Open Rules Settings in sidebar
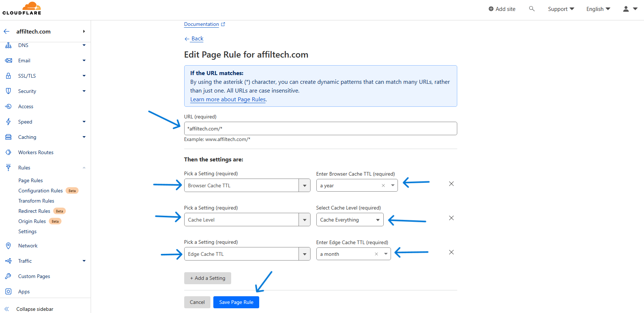 (27, 231)
